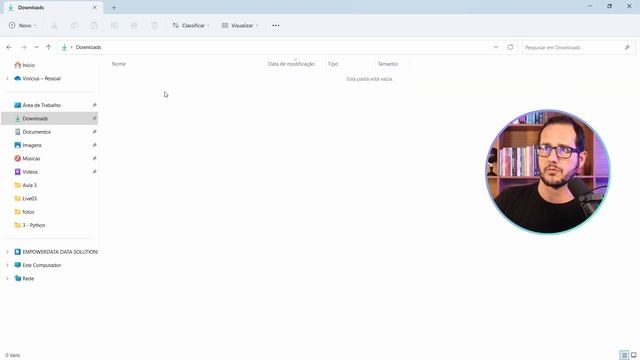Open recent locations chevron dropdown
The height and width of the screenshot is (360, 640).
(36, 47)
